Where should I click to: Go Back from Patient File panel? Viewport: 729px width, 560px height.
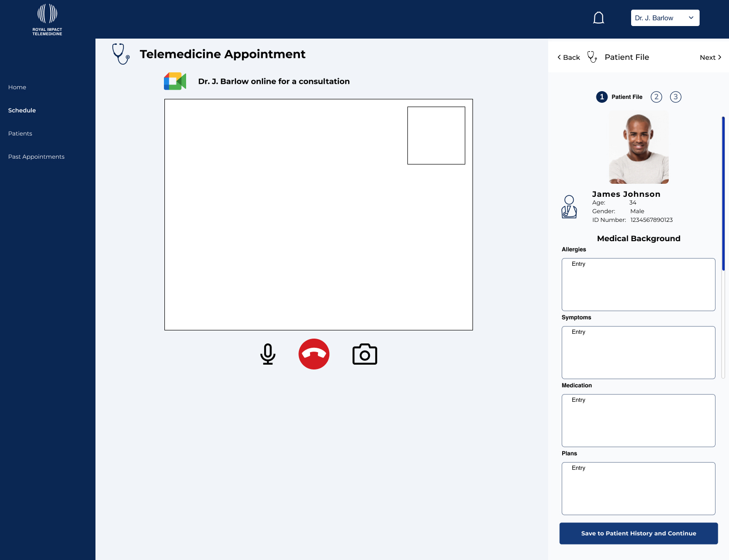(x=569, y=57)
